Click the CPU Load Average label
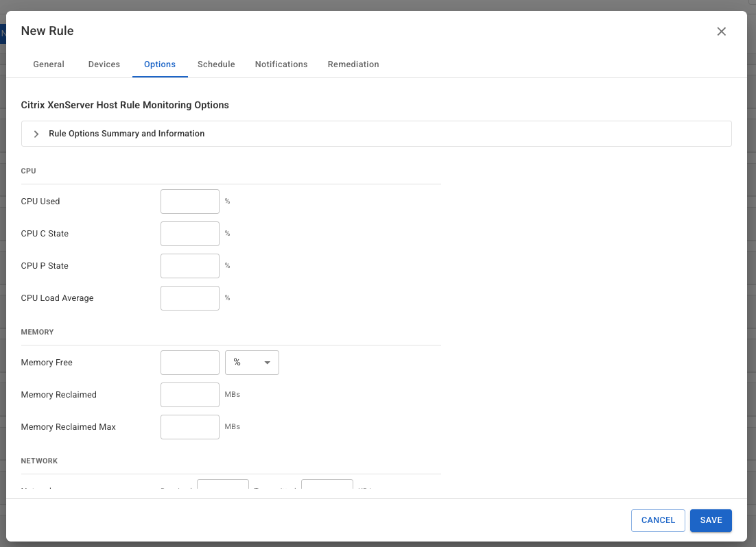The image size is (756, 547). pyautogui.click(x=58, y=298)
